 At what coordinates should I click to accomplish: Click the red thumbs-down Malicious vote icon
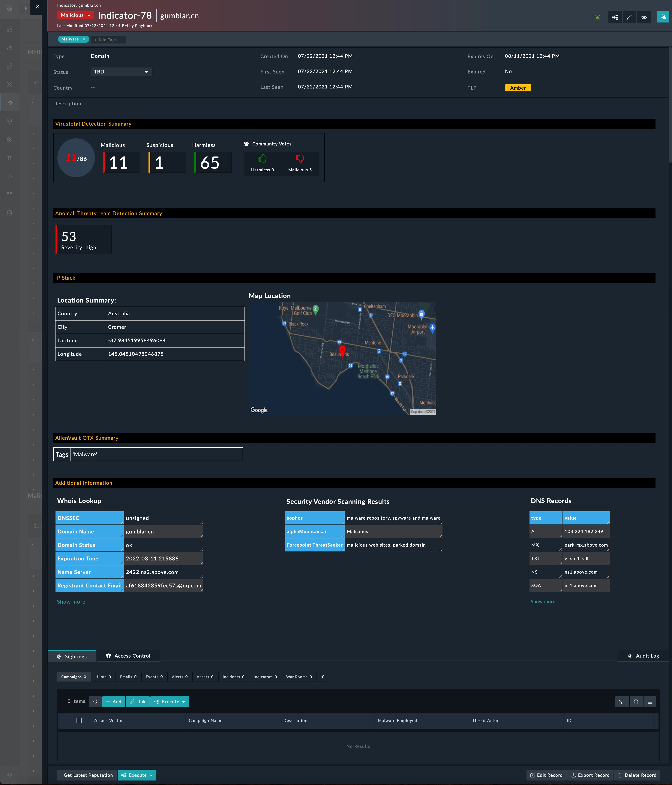[300, 158]
